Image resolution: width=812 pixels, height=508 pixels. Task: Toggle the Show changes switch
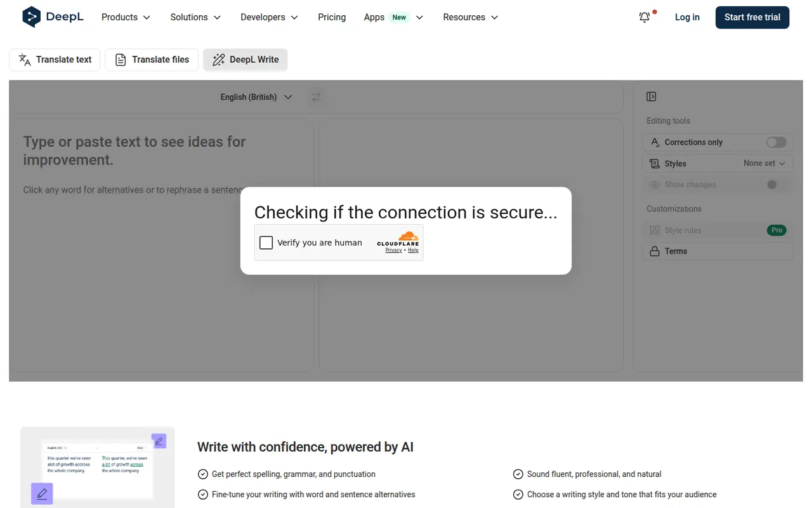coord(776,185)
